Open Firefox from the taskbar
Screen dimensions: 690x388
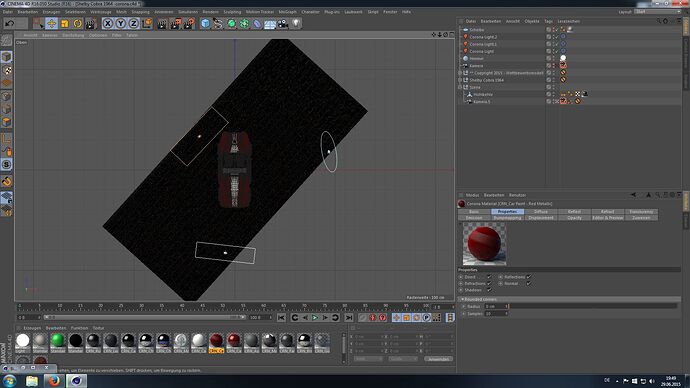(54, 381)
